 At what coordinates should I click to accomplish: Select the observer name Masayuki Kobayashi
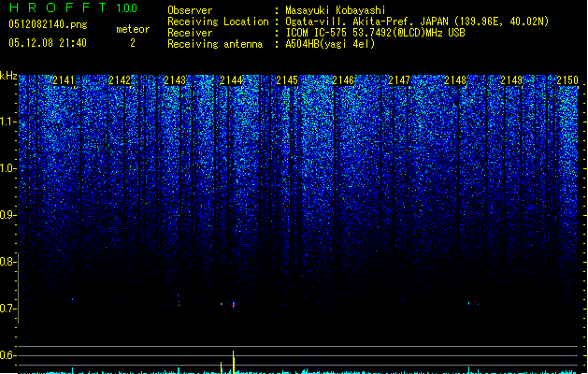(x=336, y=10)
